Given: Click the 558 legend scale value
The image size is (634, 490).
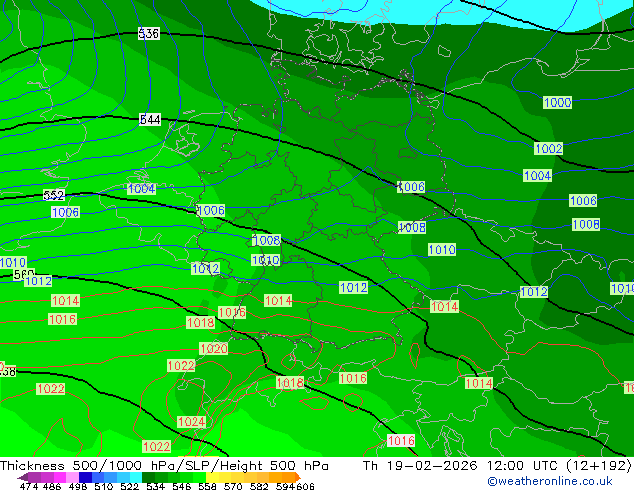Looking at the screenshot, I should coord(207,486).
